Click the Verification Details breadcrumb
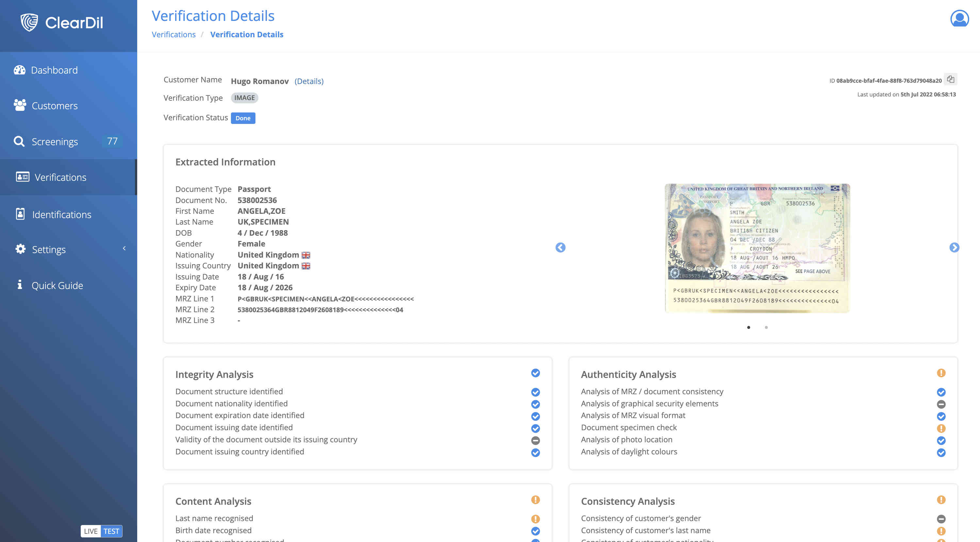This screenshot has width=980, height=542. (x=247, y=34)
